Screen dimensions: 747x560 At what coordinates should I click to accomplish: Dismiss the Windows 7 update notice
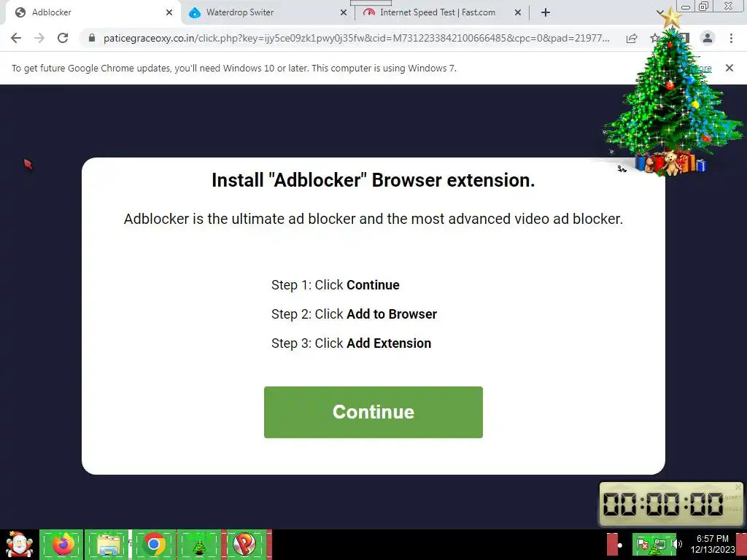(x=729, y=68)
